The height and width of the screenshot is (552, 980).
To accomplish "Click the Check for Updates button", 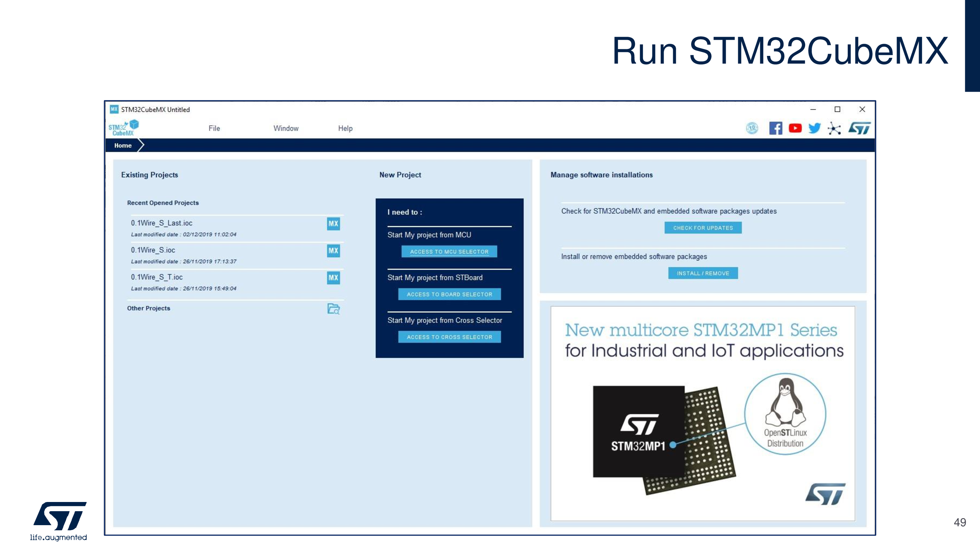I will point(703,228).
